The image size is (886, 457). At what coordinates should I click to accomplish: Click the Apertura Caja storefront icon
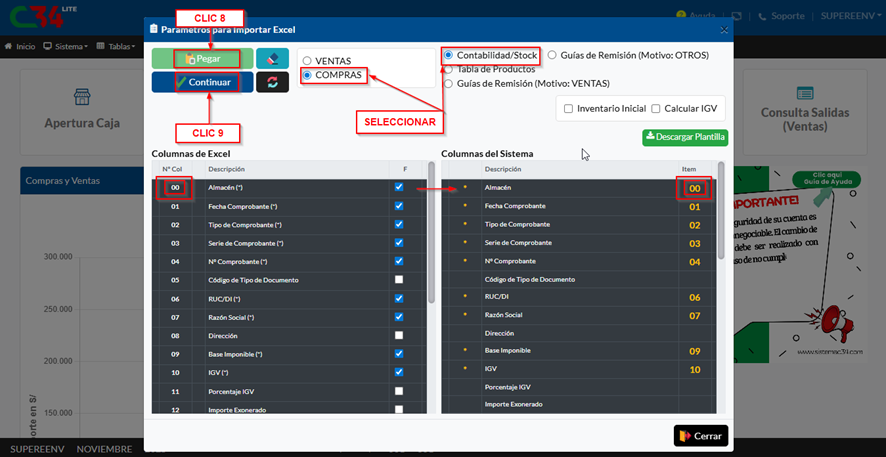[x=82, y=98]
